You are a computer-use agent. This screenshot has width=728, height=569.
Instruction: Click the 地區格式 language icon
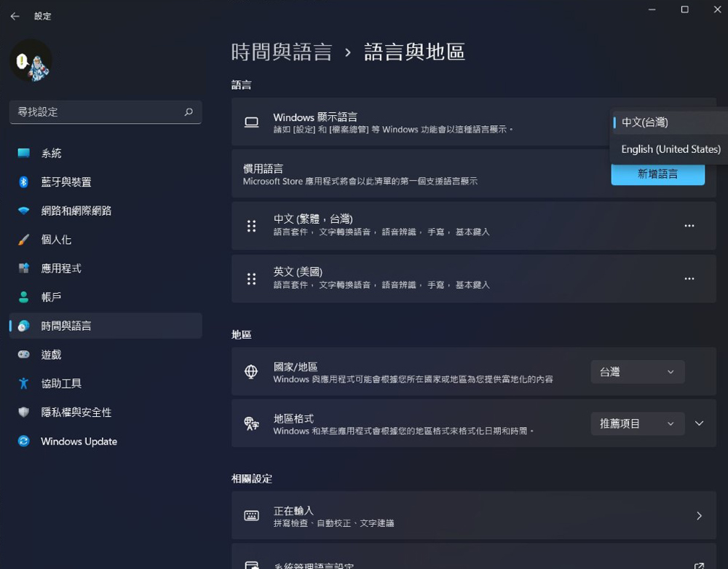(251, 423)
